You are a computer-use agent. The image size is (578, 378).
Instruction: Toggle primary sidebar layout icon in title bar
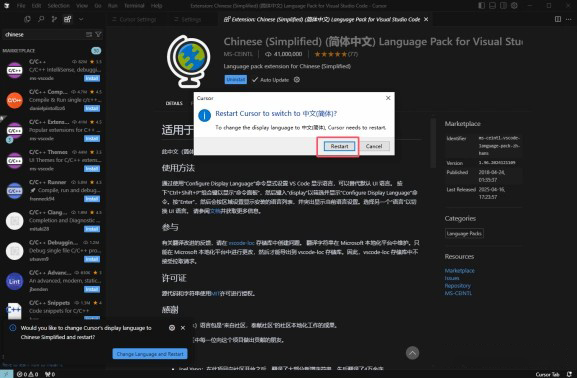tap(481, 6)
